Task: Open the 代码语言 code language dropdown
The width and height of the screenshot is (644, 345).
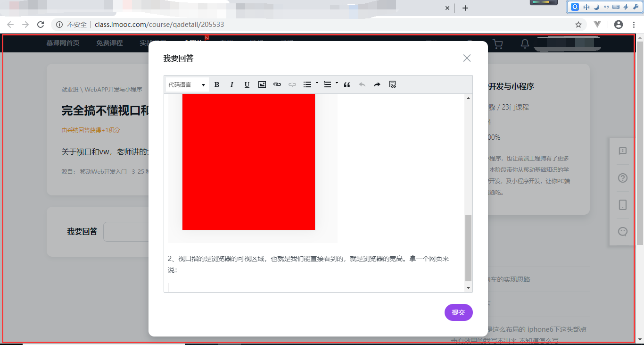Action: click(x=186, y=84)
